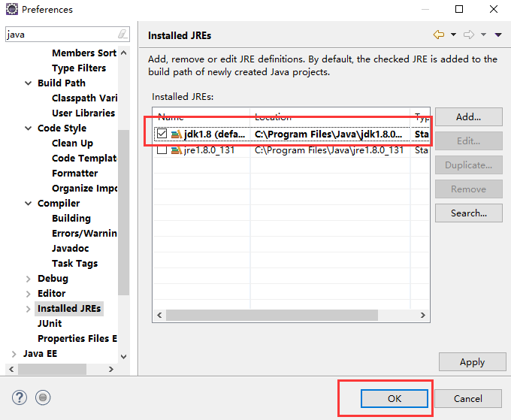Viewport: 511px width, 420px height.
Task: Select Properties Files Editor item
Action: pyautogui.click(x=77, y=339)
